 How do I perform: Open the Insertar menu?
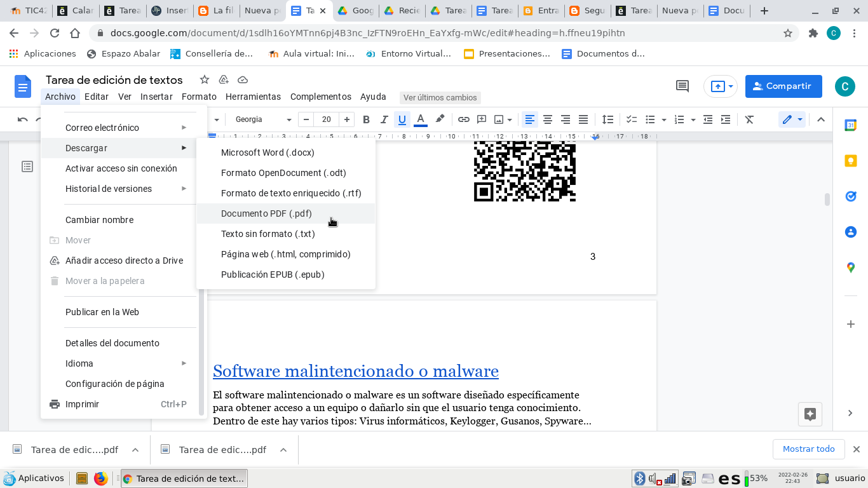coord(156,97)
